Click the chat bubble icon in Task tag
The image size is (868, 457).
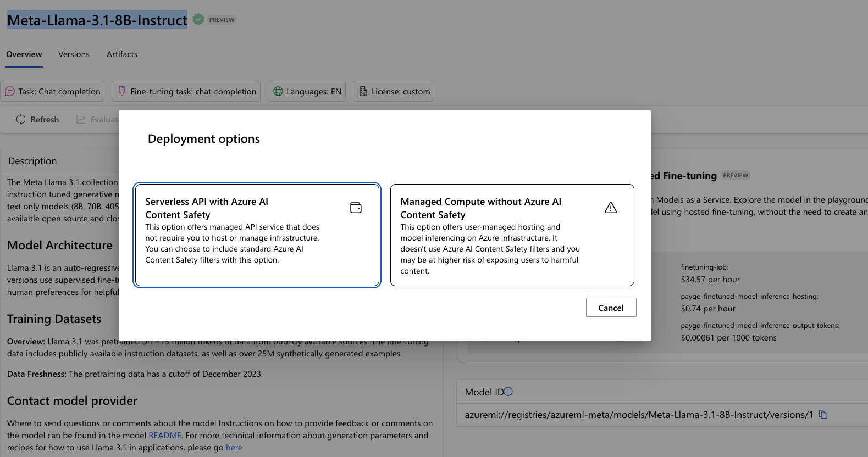10,91
